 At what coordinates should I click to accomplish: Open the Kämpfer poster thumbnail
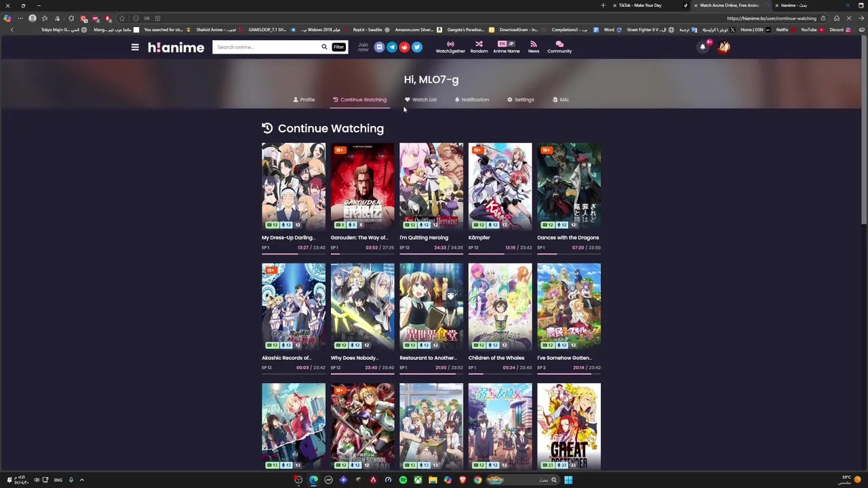(x=500, y=186)
